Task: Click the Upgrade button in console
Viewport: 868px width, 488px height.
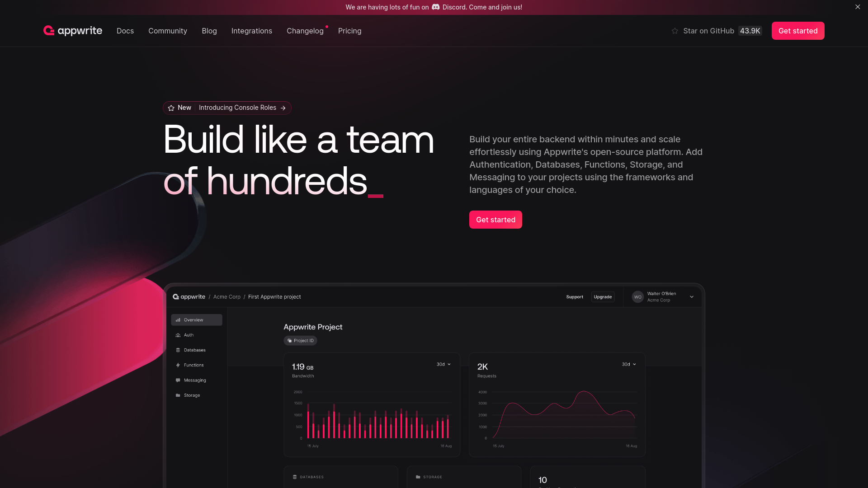Action: click(x=603, y=296)
